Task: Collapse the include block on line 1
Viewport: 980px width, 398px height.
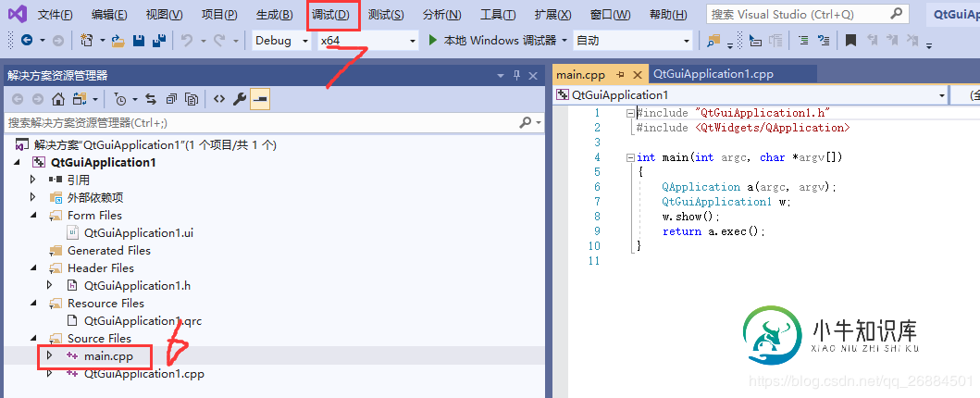Action: 630,113
